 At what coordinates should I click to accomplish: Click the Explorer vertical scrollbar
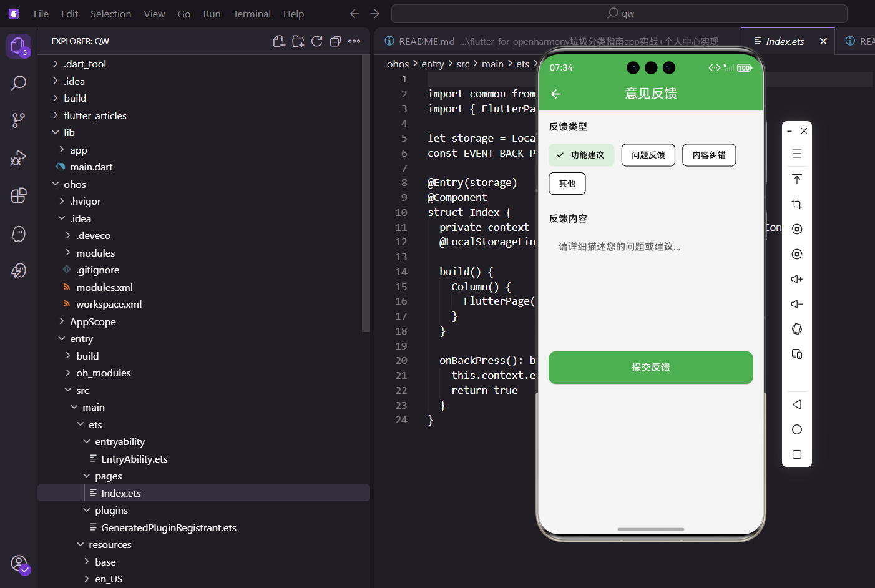[x=366, y=194]
